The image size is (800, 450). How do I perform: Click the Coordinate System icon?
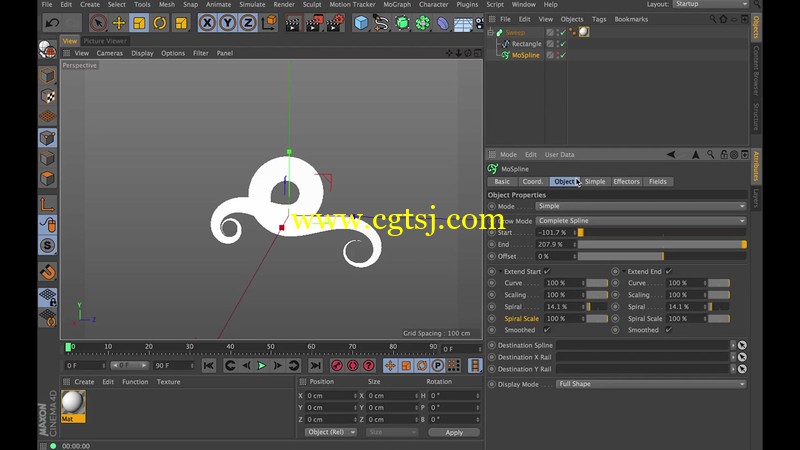(x=269, y=23)
